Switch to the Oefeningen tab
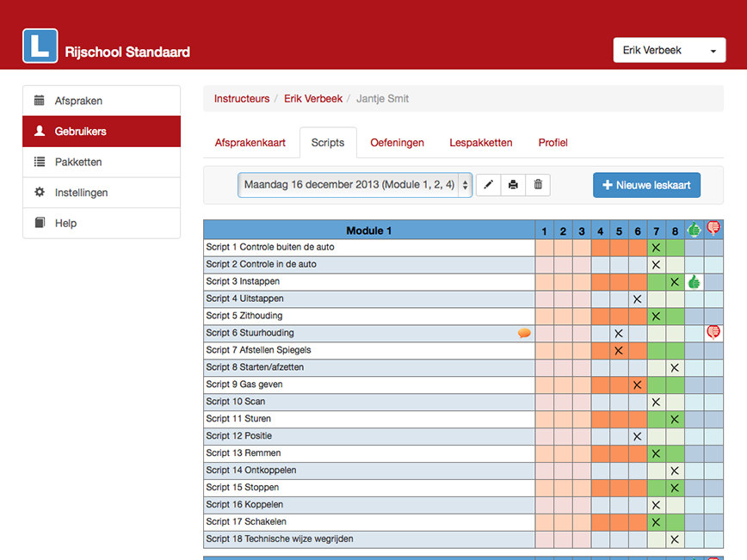 [397, 143]
